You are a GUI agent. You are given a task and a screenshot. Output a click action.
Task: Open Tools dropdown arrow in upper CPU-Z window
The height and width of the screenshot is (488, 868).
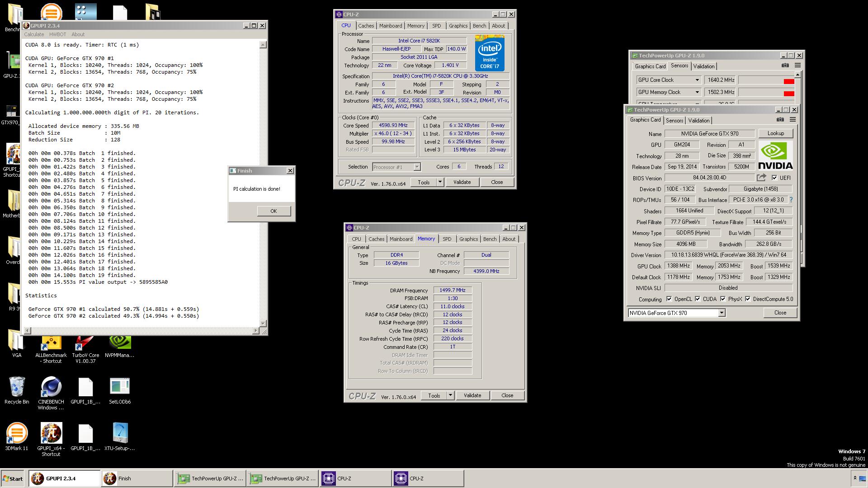pos(440,182)
